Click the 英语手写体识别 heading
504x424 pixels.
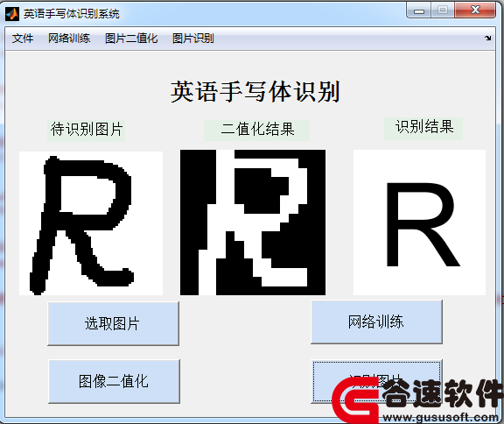[x=255, y=92]
